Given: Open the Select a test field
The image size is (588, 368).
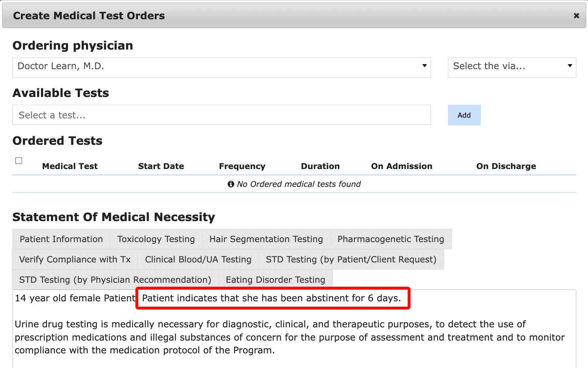Looking at the screenshot, I should (222, 115).
